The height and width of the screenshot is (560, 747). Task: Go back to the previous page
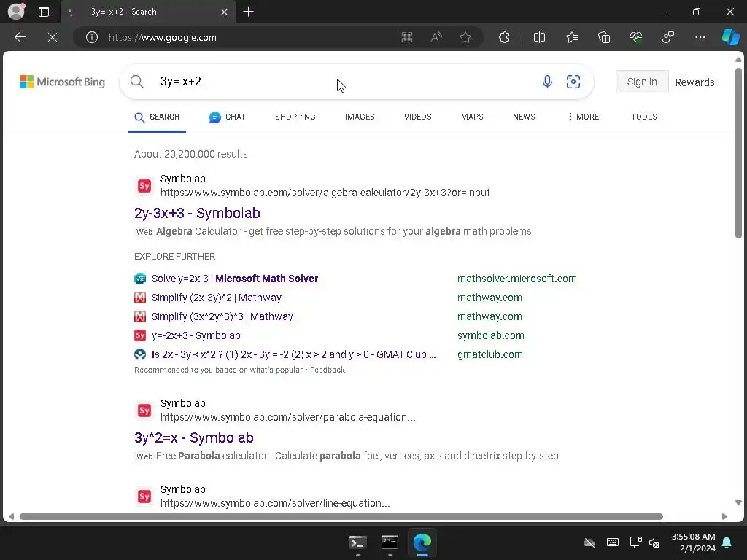[20, 37]
